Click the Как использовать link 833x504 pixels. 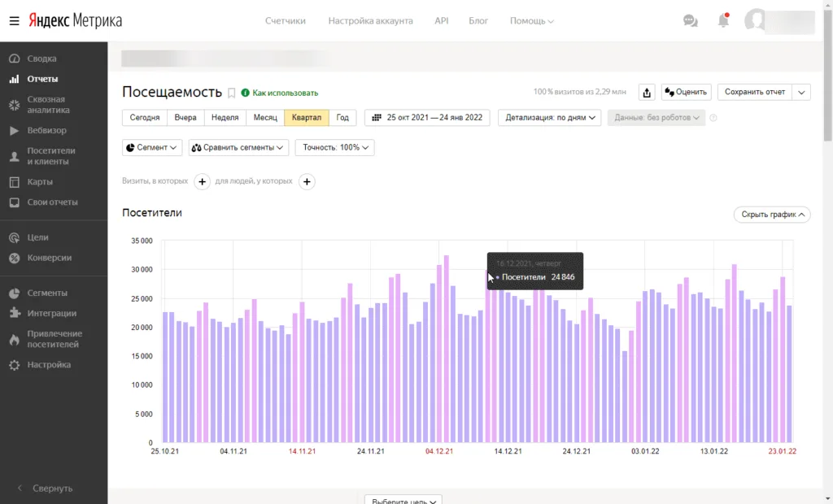286,93
